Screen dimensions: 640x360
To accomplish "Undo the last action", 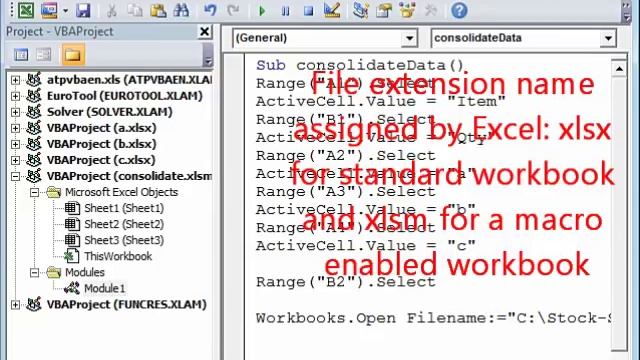I will [x=210, y=10].
